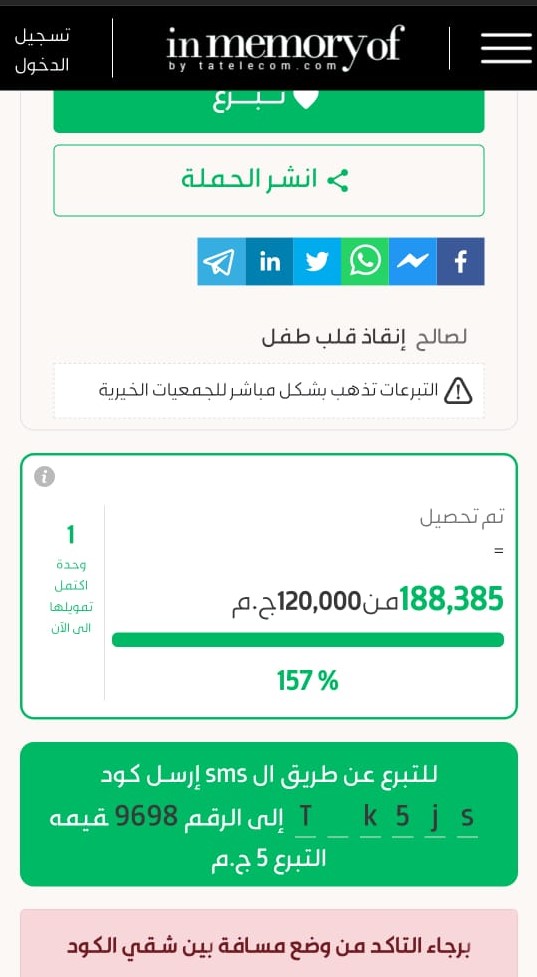
Task: Click انشر الحملة share campaign button
Action: tap(268, 181)
